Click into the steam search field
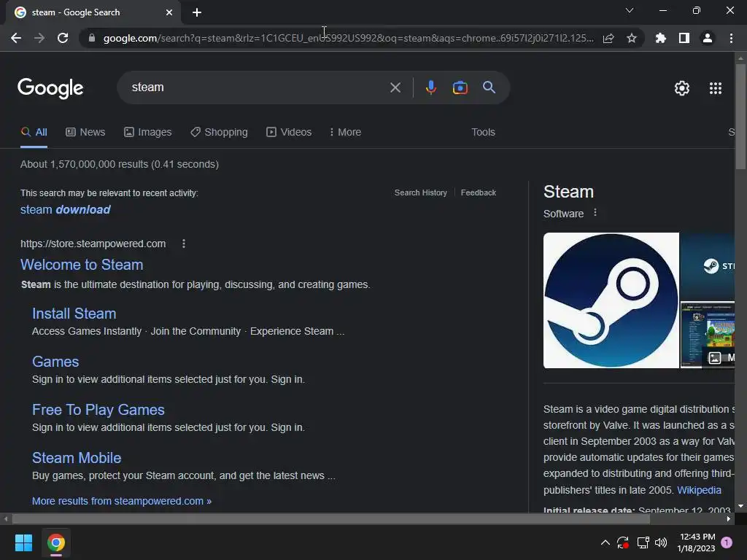 point(258,87)
